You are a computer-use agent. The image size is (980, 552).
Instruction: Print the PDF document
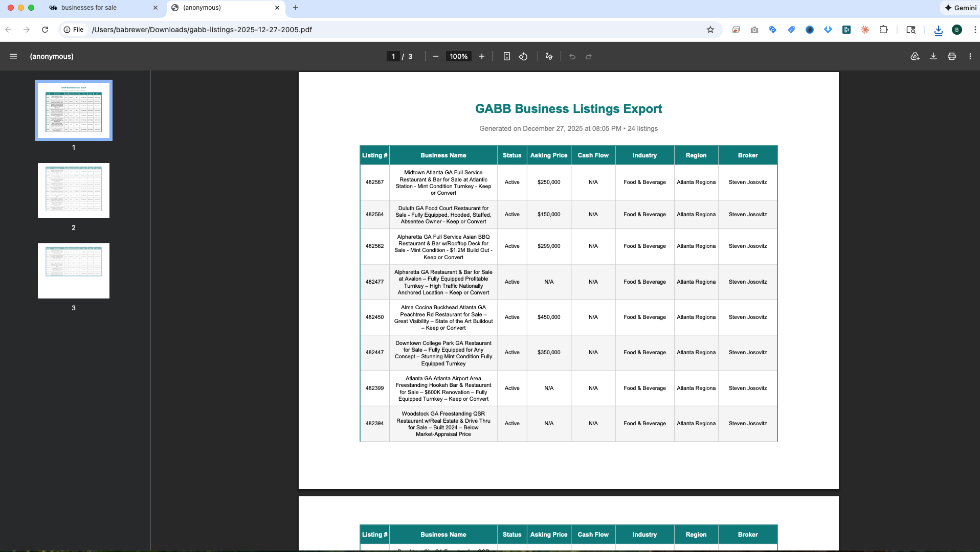952,56
